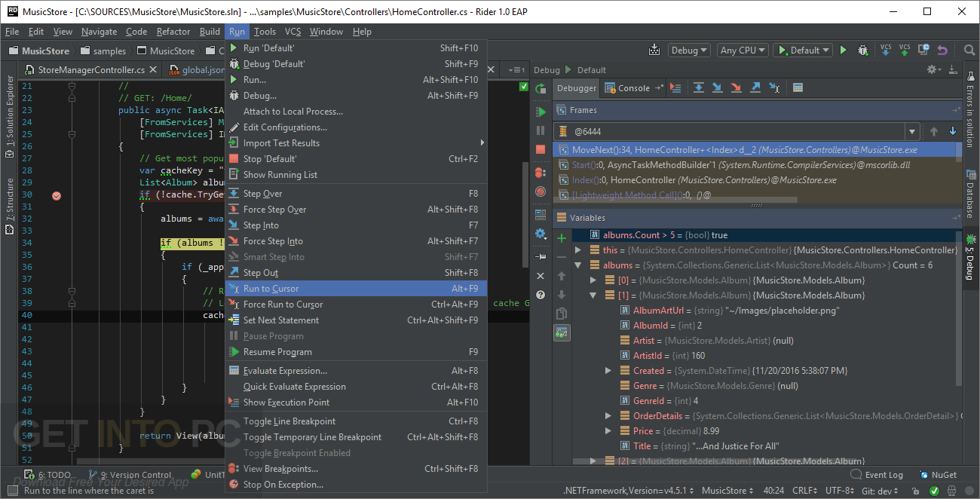Open Search Everywhere magnifier icon
The width and height of the screenshot is (980, 499).
(x=969, y=51)
